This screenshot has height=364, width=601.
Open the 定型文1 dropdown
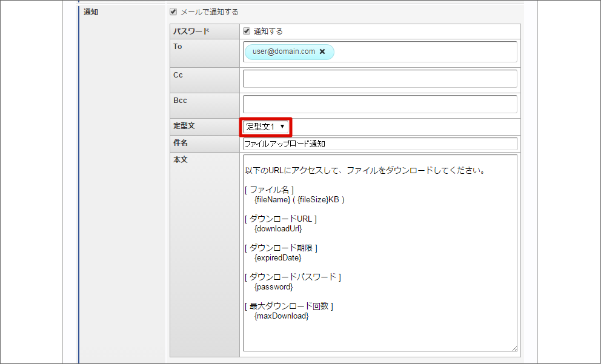pyautogui.click(x=265, y=127)
